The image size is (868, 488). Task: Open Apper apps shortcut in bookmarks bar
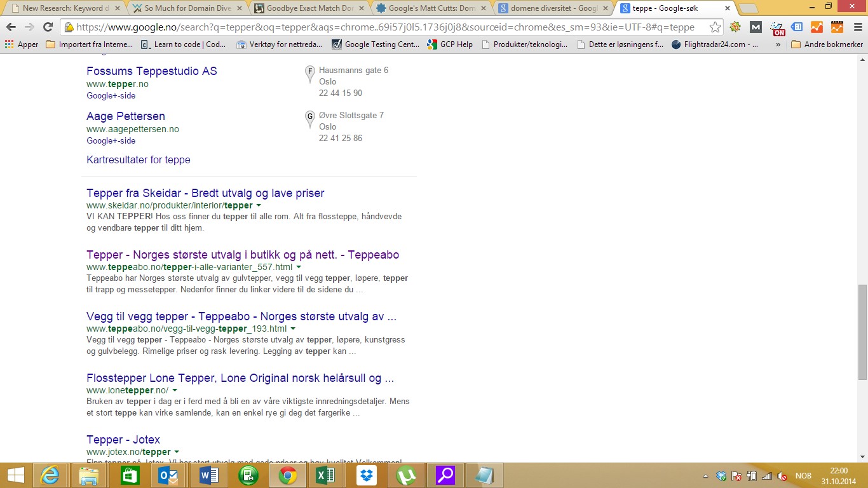point(22,44)
